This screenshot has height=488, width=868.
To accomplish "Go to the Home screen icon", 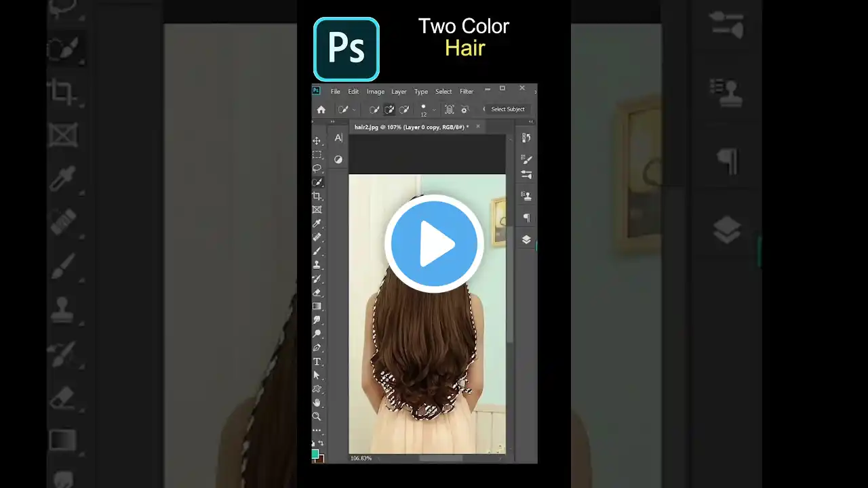I will [x=321, y=109].
